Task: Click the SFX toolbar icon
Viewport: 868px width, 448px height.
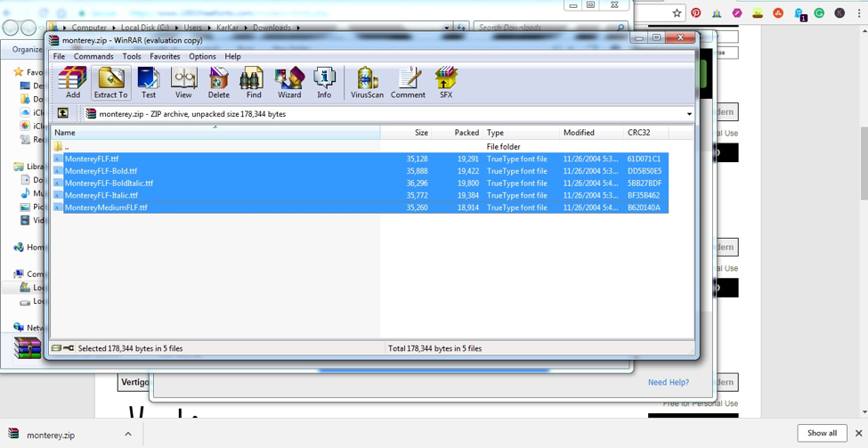Action: (446, 83)
